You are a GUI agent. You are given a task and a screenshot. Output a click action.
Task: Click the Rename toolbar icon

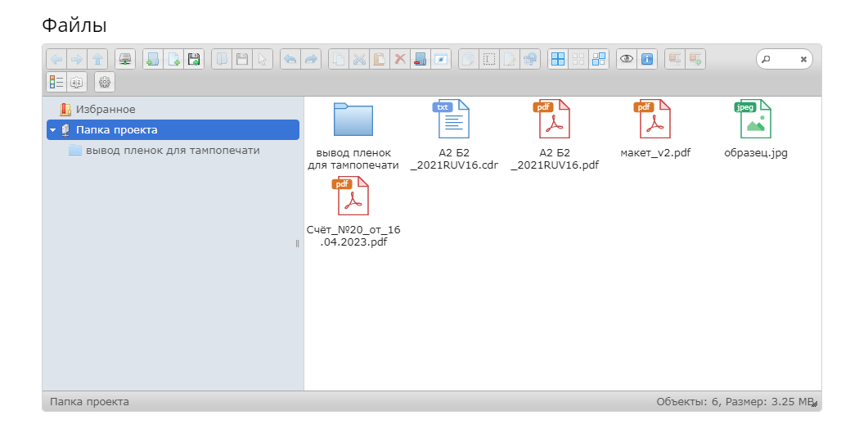pyautogui.click(x=488, y=59)
